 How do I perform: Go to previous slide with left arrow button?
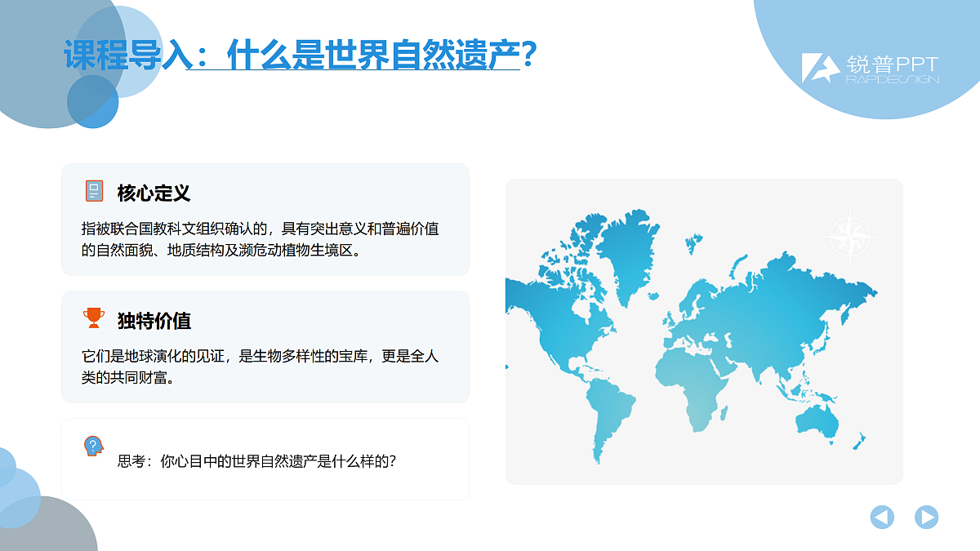point(882,517)
